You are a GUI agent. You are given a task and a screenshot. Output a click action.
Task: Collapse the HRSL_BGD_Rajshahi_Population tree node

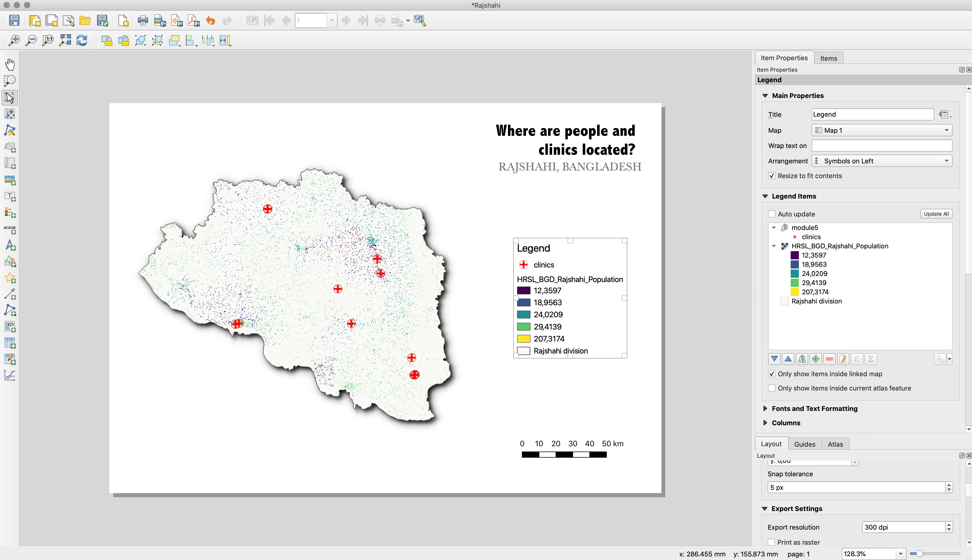[x=774, y=246]
